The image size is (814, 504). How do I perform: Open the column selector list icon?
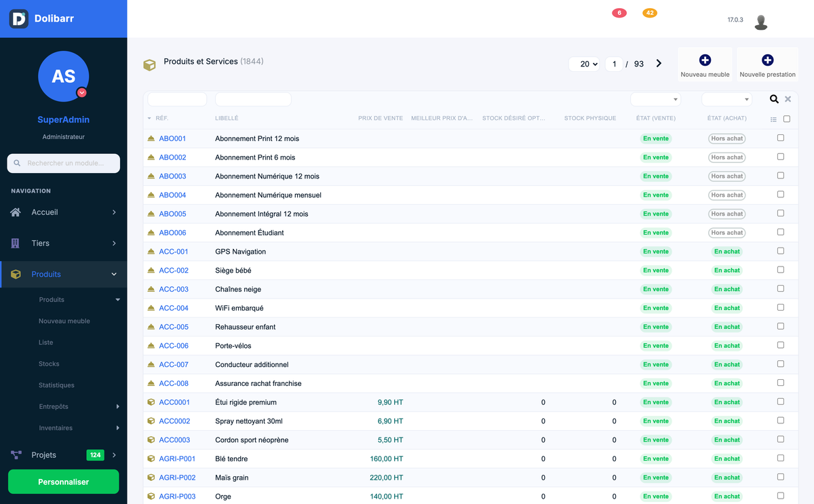point(773,119)
